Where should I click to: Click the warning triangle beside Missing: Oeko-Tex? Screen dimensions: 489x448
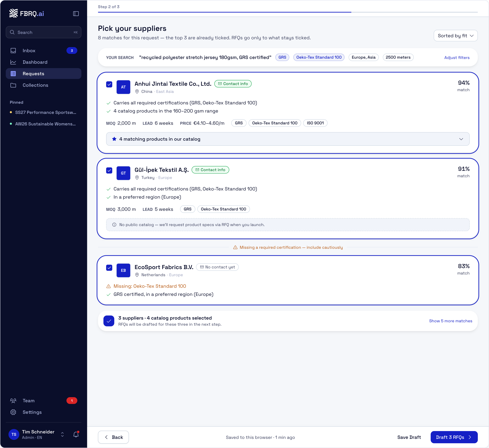coord(108,286)
